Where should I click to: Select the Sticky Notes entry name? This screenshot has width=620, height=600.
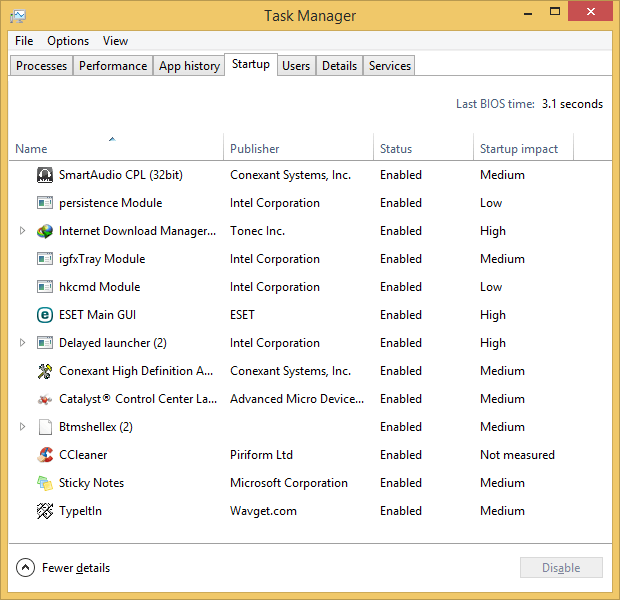tap(91, 483)
